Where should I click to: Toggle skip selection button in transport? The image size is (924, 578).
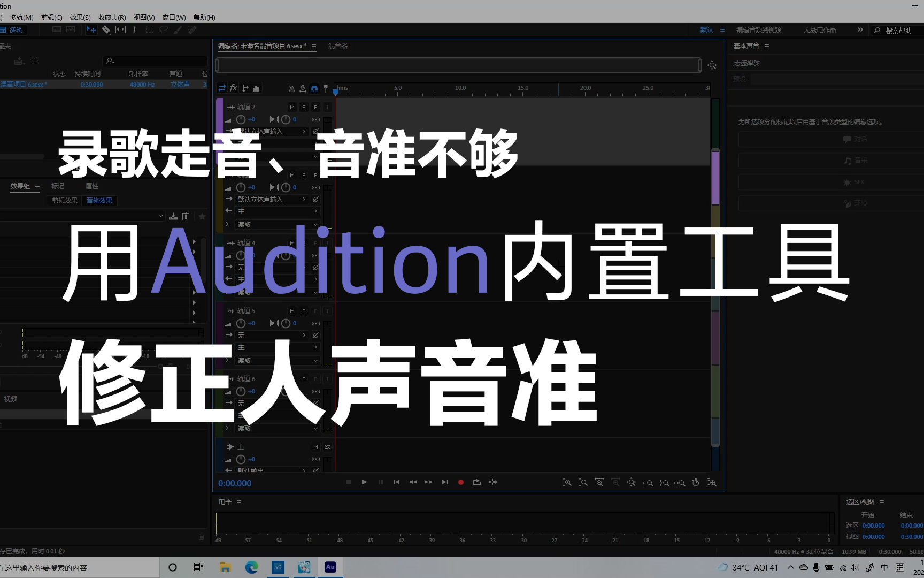(493, 482)
